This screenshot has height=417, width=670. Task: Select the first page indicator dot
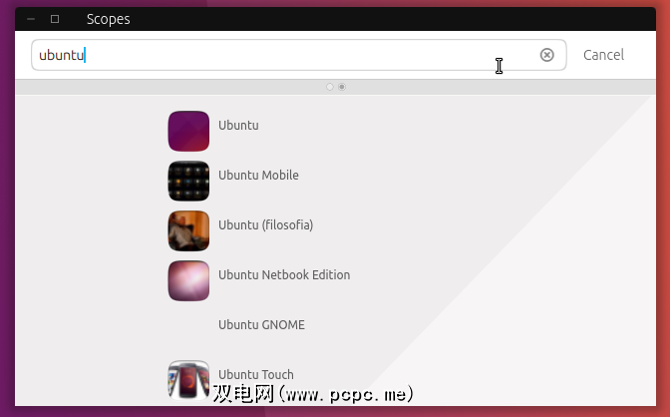[329, 87]
